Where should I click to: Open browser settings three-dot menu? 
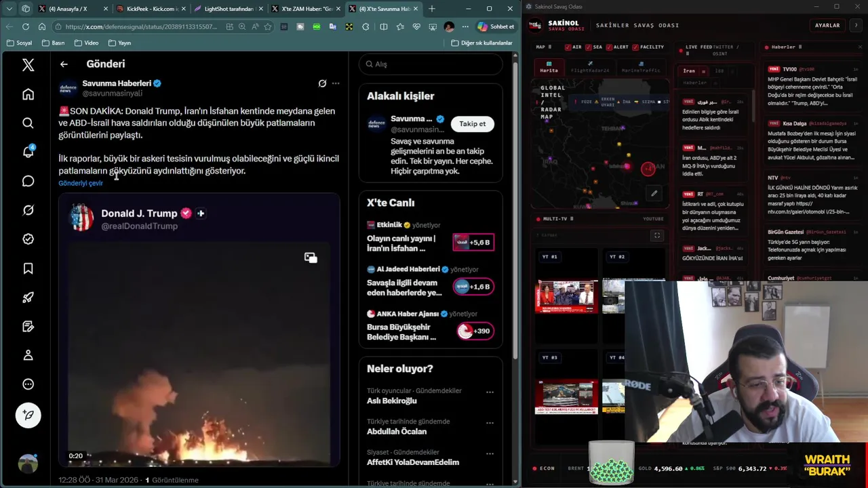coord(465,26)
